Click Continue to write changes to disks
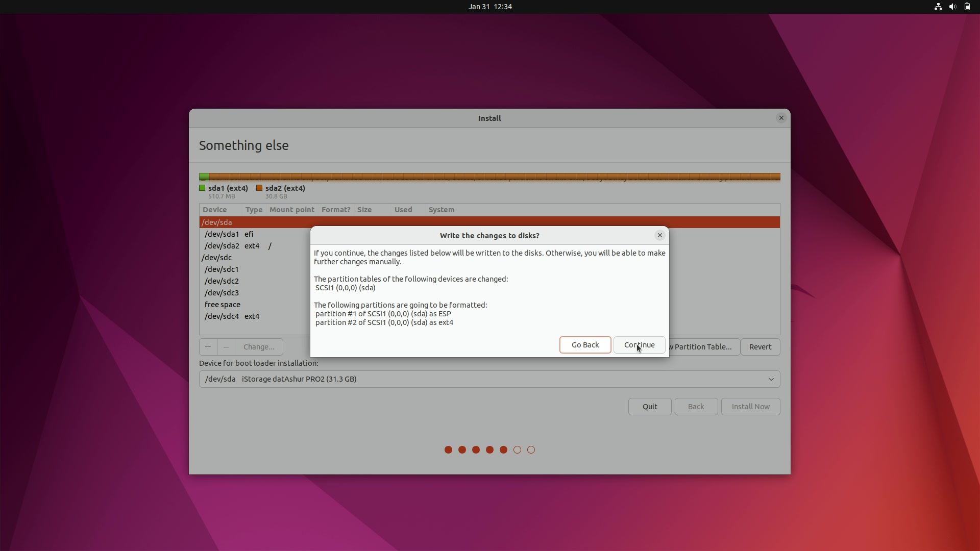This screenshot has width=980, height=551. (x=639, y=345)
